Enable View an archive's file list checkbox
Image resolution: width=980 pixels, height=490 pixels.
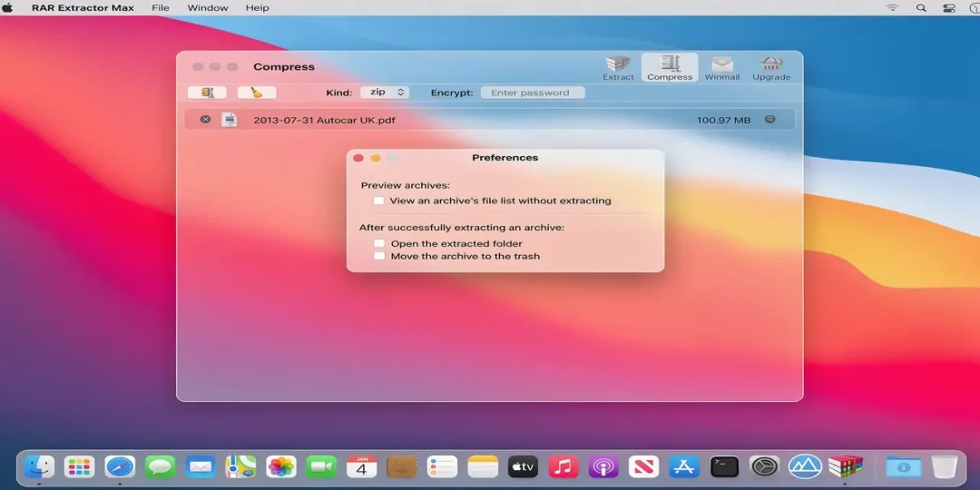coord(378,201)
